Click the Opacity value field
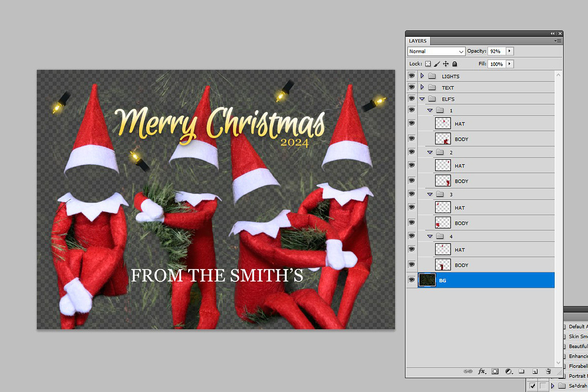Viewport: 588px width, 392px height. tap(496, 51)
